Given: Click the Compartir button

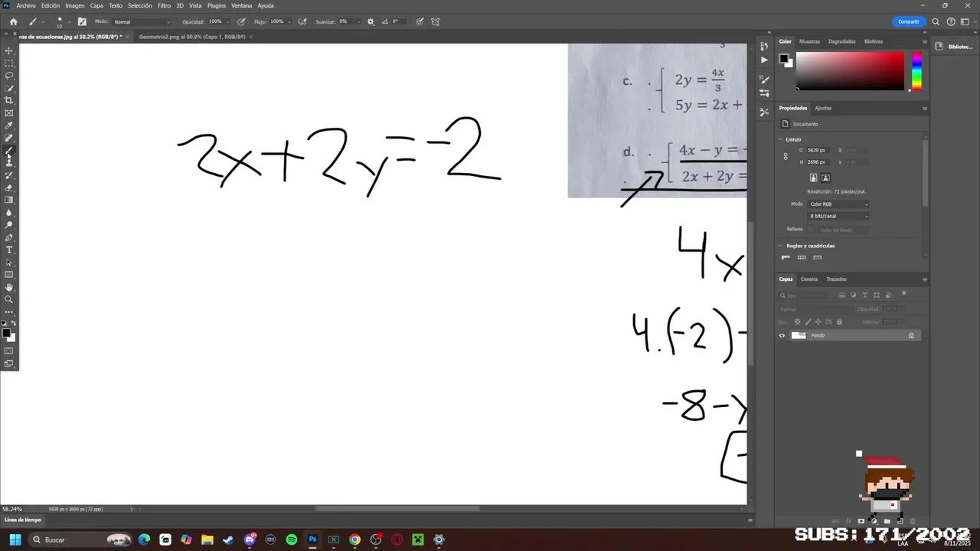Looking at the screenshot, I should [909, 21].
